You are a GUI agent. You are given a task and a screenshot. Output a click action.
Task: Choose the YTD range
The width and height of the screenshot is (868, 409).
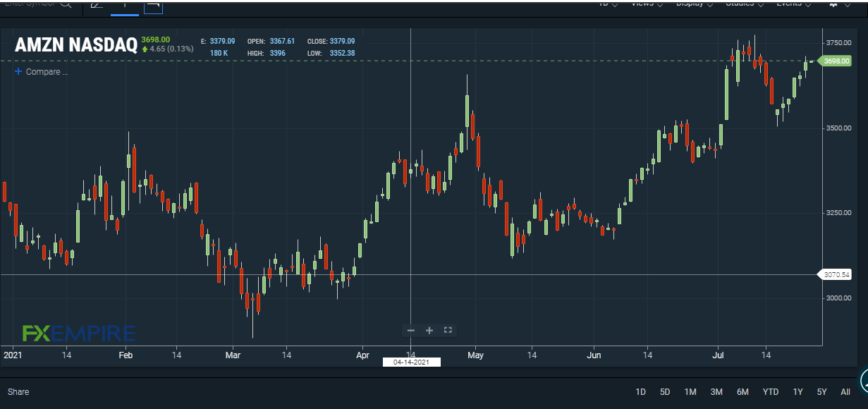771,391
